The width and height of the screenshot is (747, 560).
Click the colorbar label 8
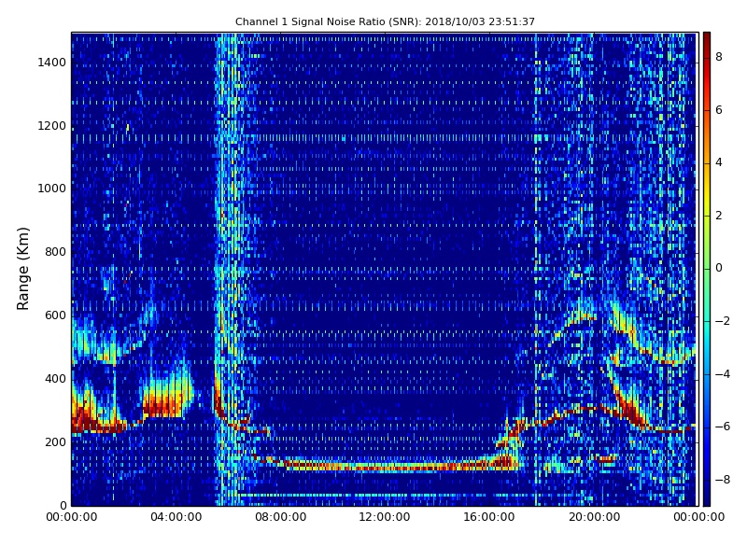719,57
